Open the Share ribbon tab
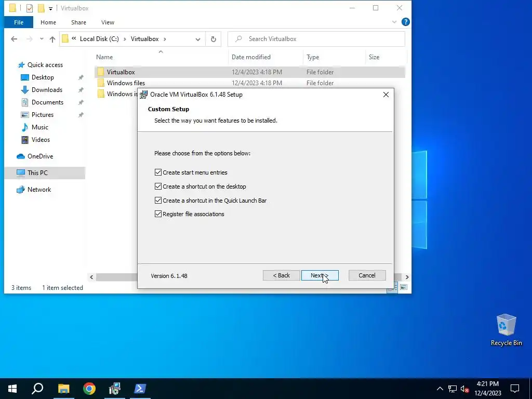The height and width of the screenshot is (399, 532). (x=78, y=22)
